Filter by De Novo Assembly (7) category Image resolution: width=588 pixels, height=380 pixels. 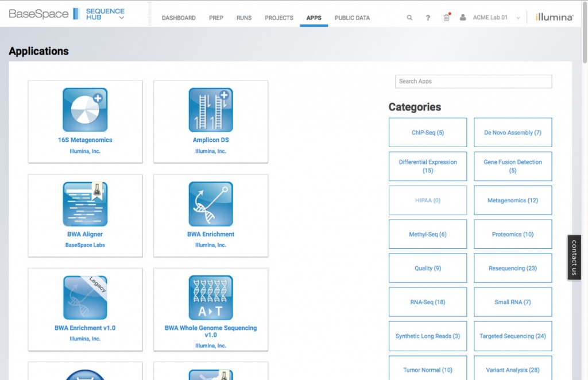[513, 133]
